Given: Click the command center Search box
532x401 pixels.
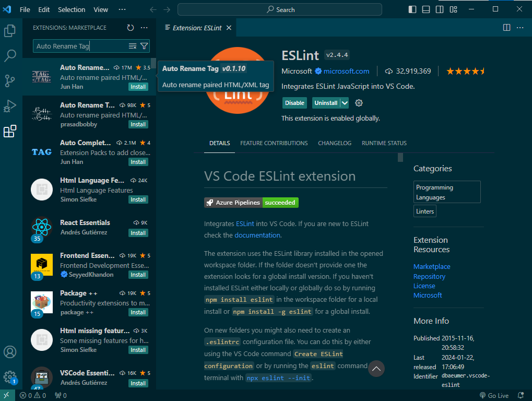Looking at the screenshot, I should coord(279,9).
